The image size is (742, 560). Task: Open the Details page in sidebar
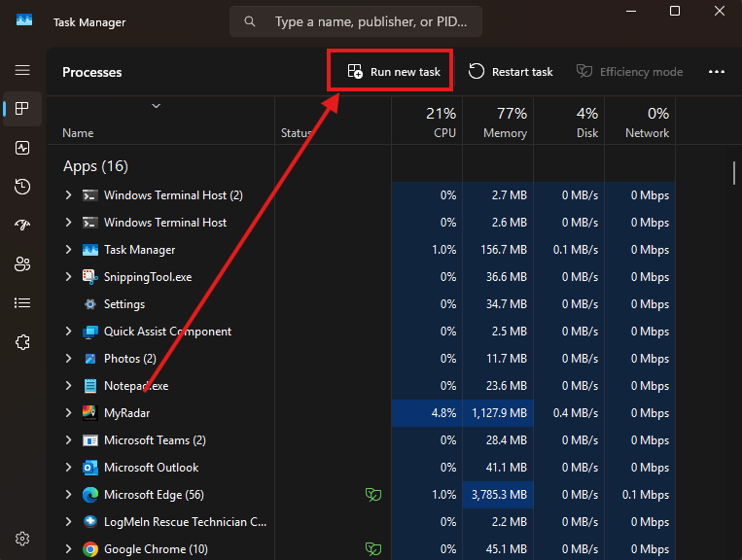(22, 302)
